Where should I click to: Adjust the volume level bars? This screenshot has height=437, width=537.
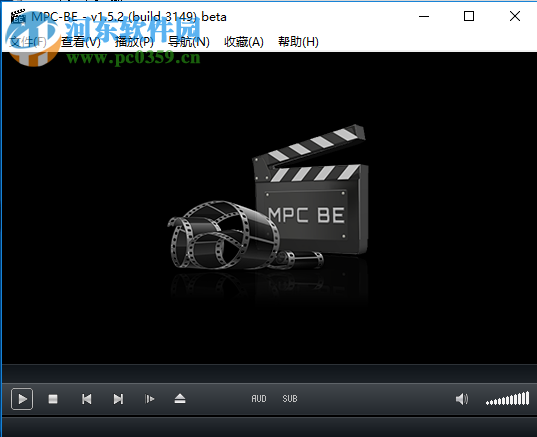(508, 399)
